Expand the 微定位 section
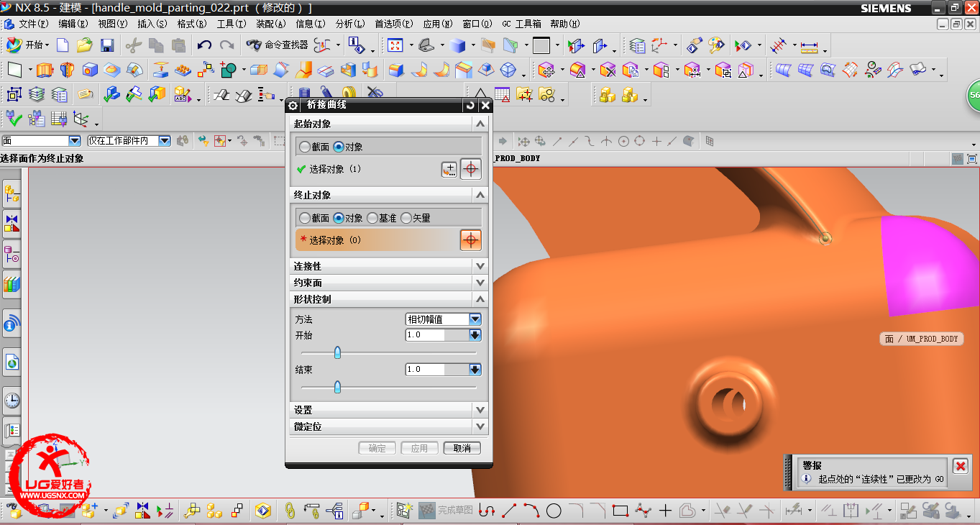 click(481, 426)
